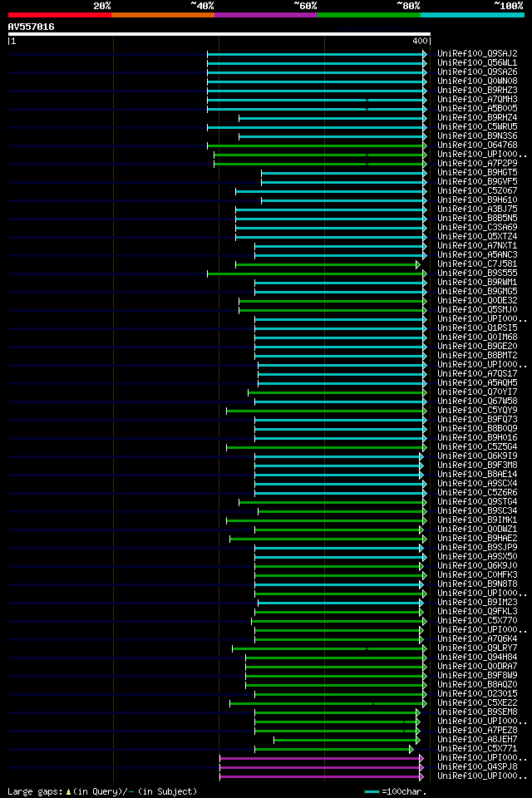Select label UniRef100_C5YQY9

pos(477,411)
